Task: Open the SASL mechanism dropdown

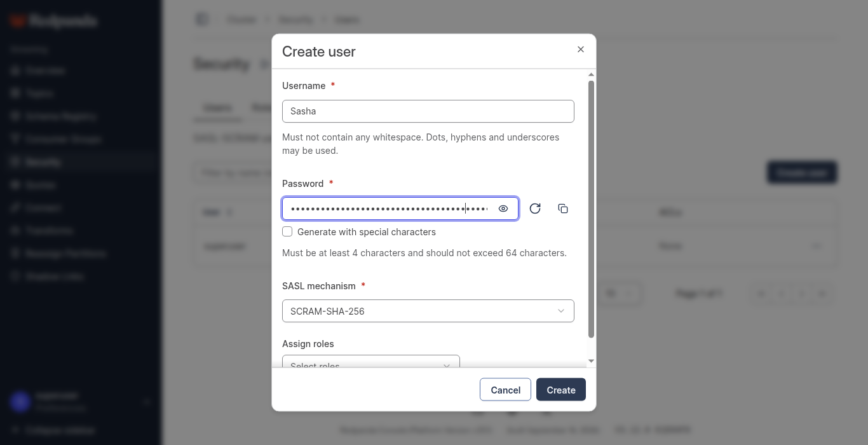Action: tap(428, 311)
